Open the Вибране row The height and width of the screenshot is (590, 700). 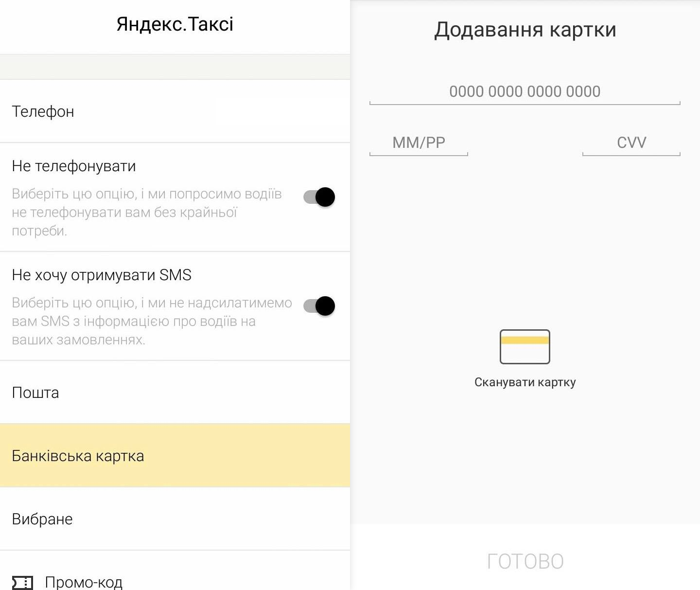pyautogui.click(x=175, y=519)
